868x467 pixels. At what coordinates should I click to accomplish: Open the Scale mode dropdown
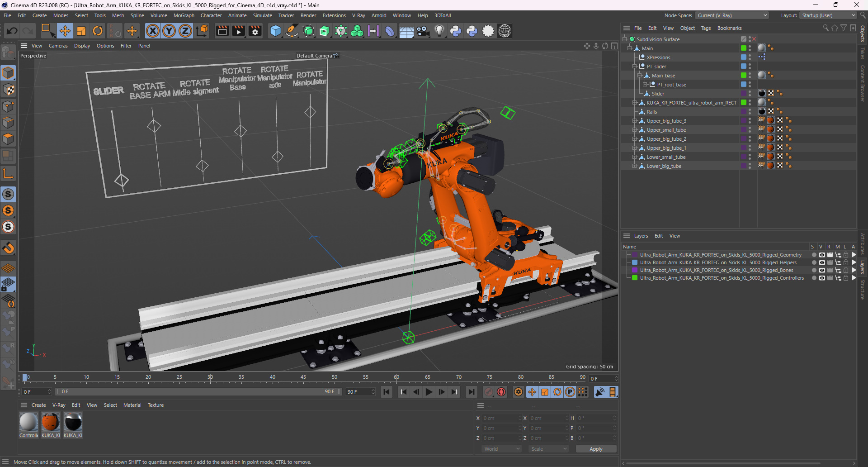[x=548, y=449]
